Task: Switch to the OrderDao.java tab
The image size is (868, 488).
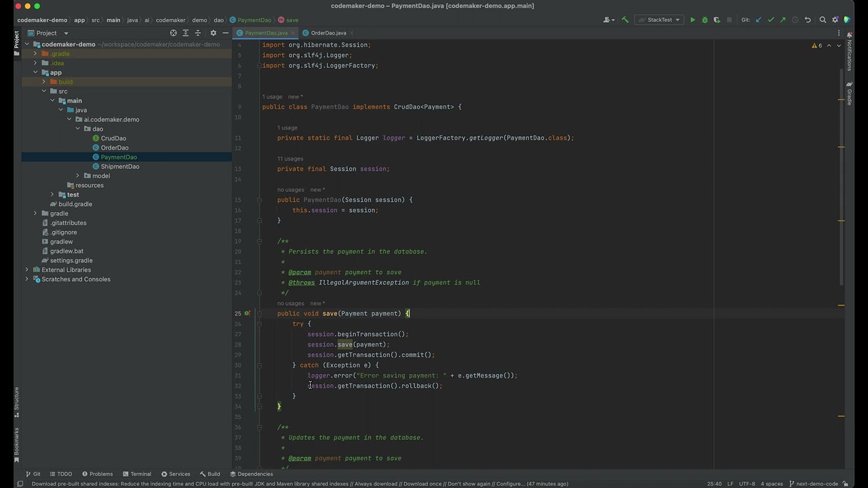Action: 328,33
